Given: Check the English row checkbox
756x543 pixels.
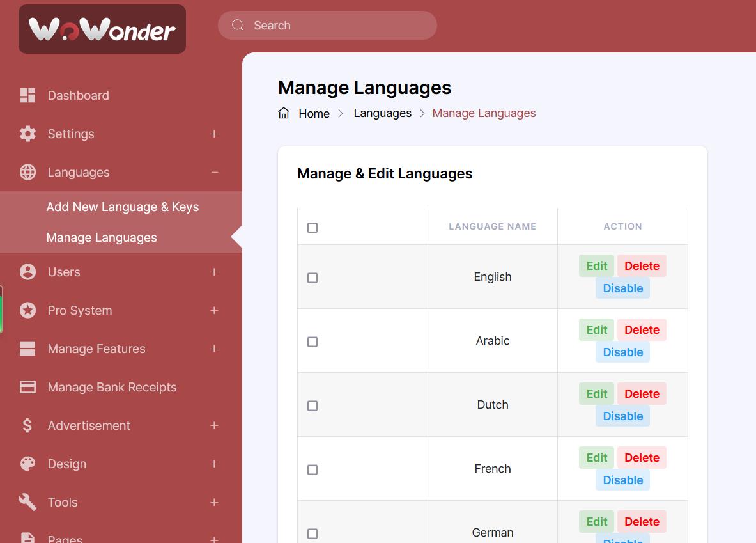Looking at the screenshot, I should (312, 278).
